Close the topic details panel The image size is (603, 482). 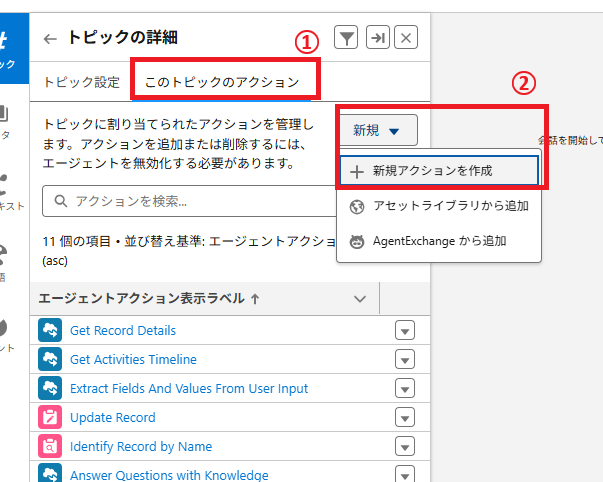tap(405, 38)
